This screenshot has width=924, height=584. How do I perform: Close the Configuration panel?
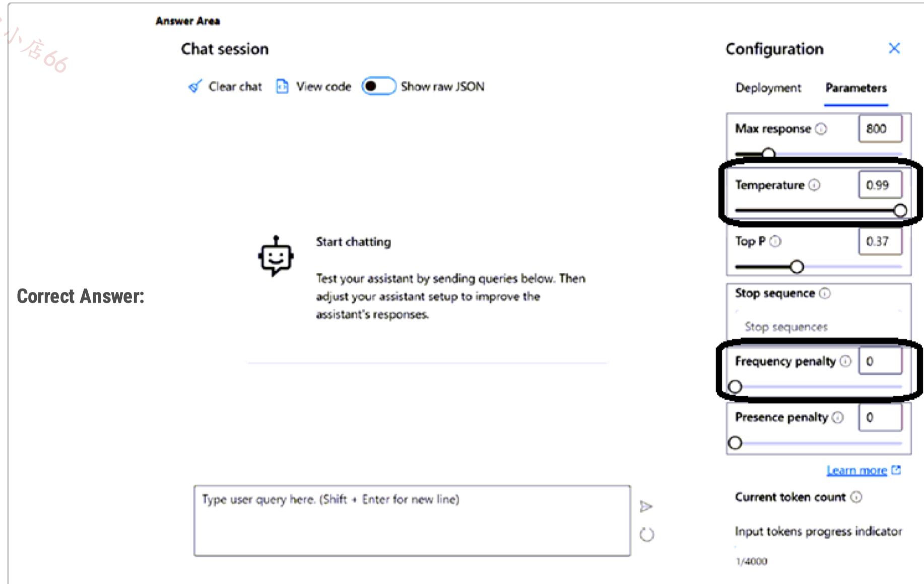894,48
